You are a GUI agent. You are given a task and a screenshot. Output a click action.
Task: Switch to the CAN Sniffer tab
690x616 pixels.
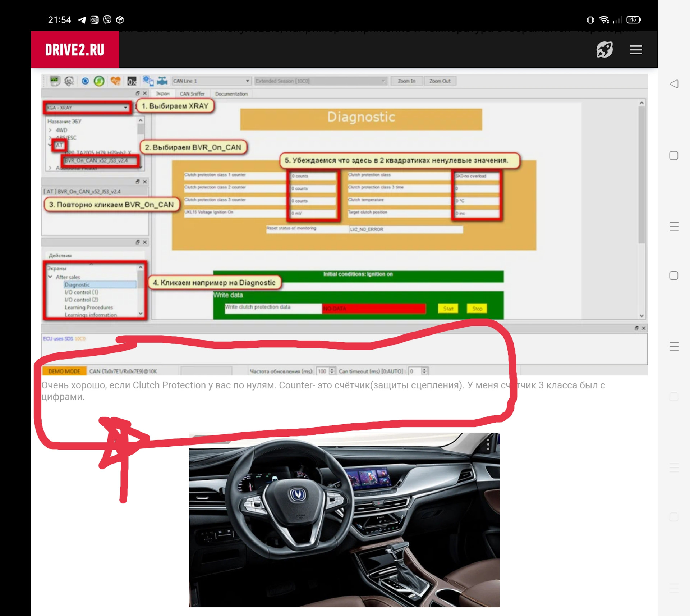tap(192, 94)
